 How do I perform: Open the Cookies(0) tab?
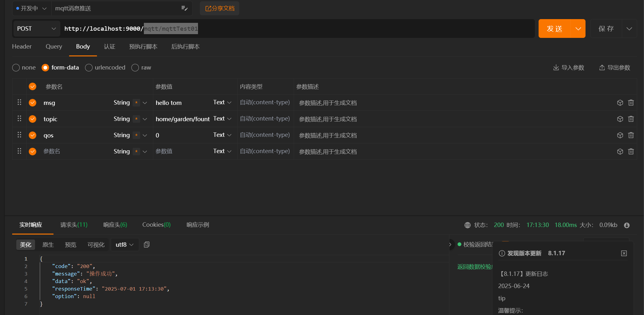[x=156, y=225]
